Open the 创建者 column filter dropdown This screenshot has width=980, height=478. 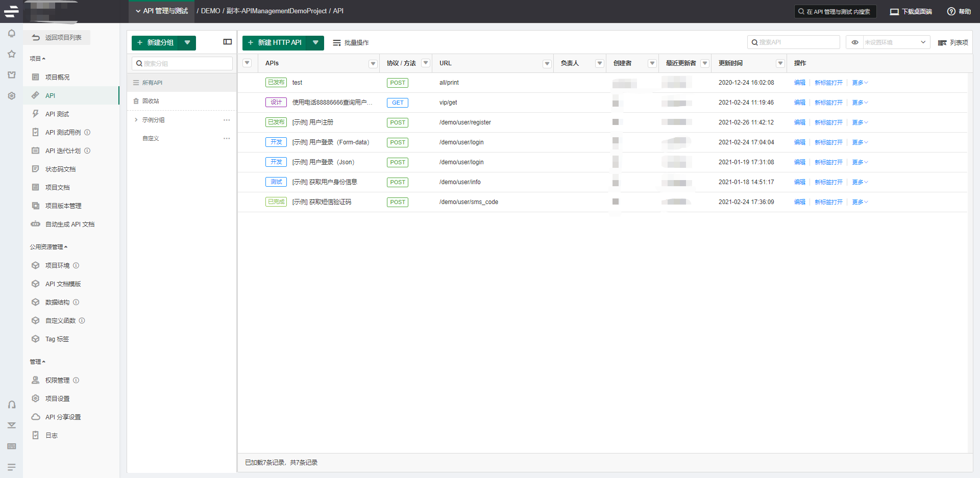coord(652,63)
